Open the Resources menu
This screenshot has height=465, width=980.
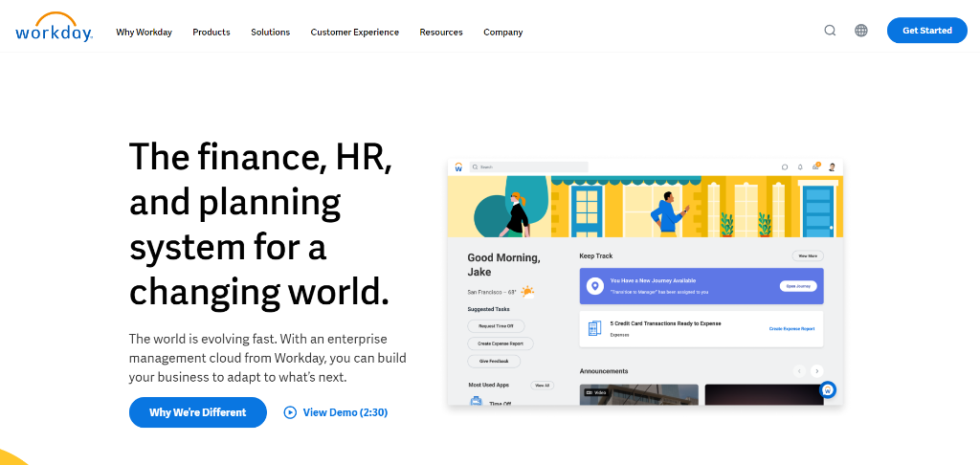click(441, 32)
